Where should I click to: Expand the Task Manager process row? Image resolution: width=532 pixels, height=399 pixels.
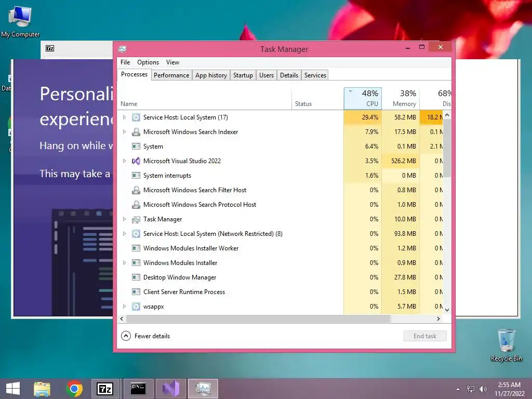point(125,220)
